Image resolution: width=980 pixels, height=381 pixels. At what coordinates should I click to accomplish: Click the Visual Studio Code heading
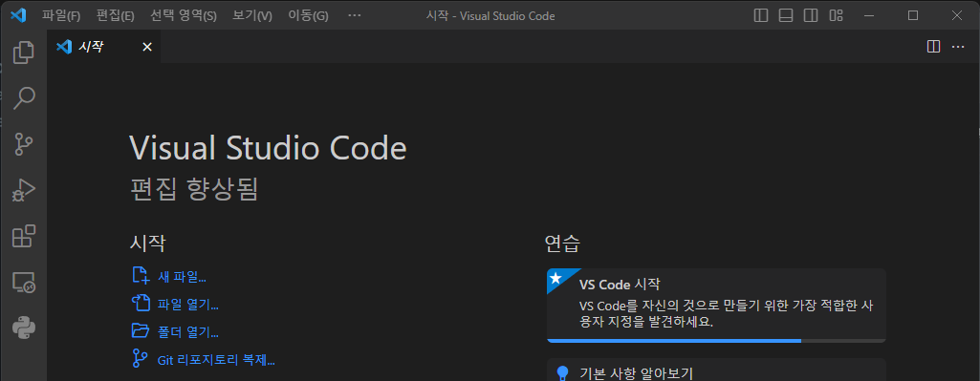(x=268, y=149)
